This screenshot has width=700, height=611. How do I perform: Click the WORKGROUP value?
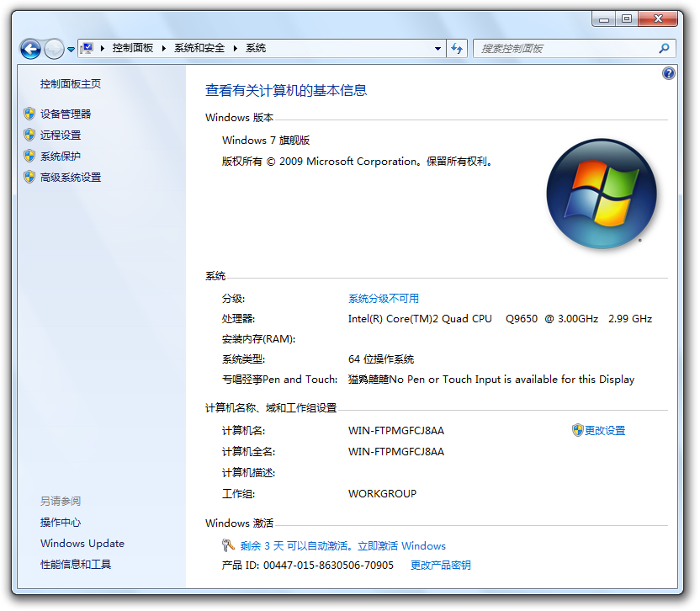pyautogui.click(x=382, y=493)
